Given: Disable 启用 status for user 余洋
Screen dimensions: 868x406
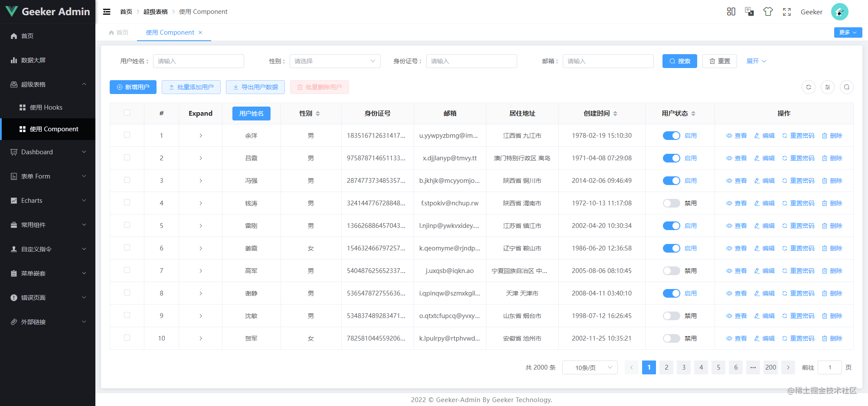Looking at the screenshot, I should point(671,135).
